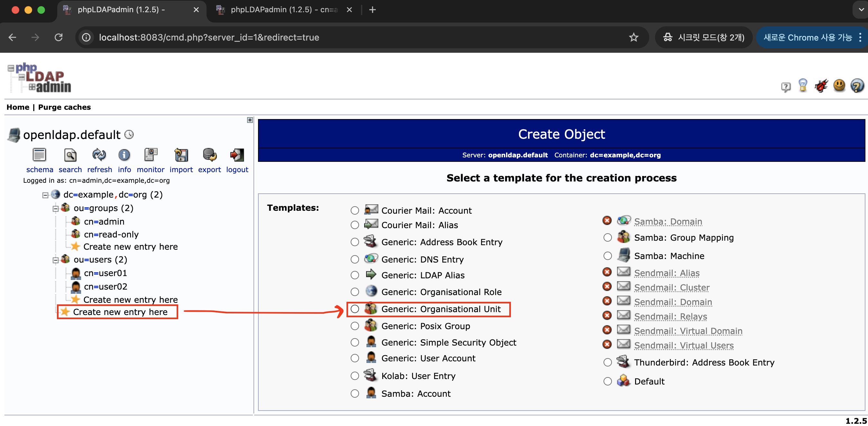Switch to second phpLDAPadmin browser tab
Image resolution: width=868 pixels, height=426 pixels.
283,10
